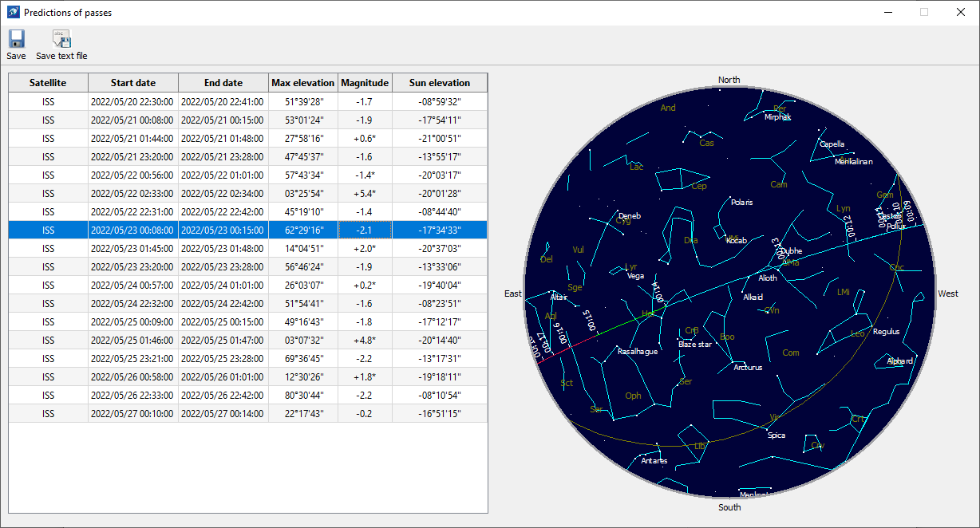Select the pass starting 2022/05/25 23:21:00
The width and height of the screenshot is (980, 528).
(247, 358)
